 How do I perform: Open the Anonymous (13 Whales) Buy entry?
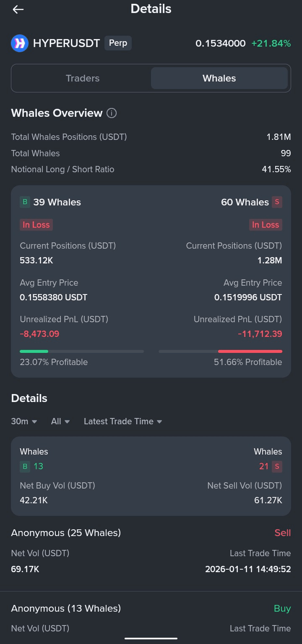click(x=151, y=618)
